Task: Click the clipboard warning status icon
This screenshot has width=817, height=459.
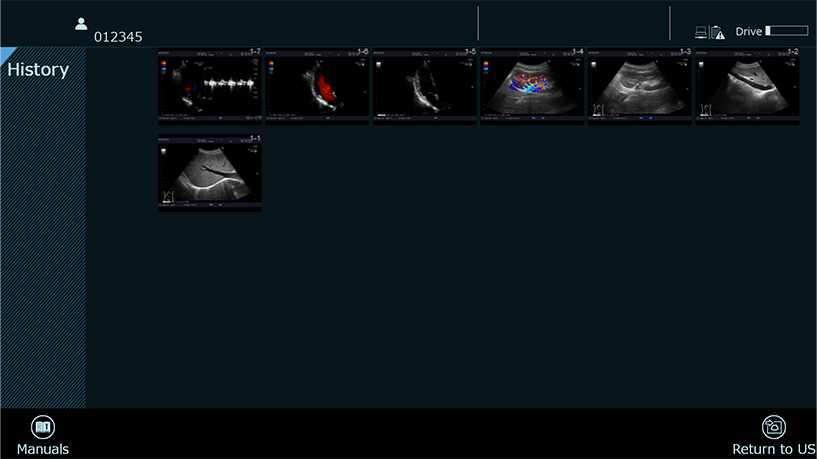Action: (x=717, y=32)
